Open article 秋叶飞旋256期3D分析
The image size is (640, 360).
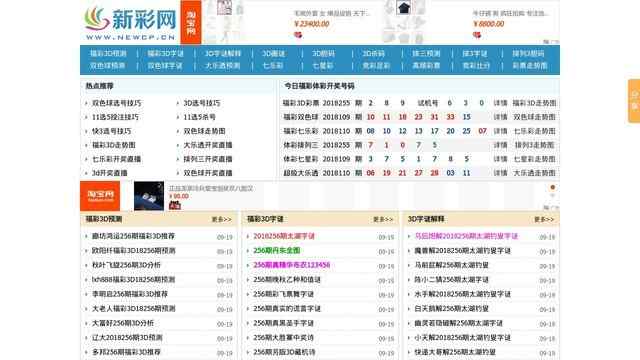tap(126, 265)
